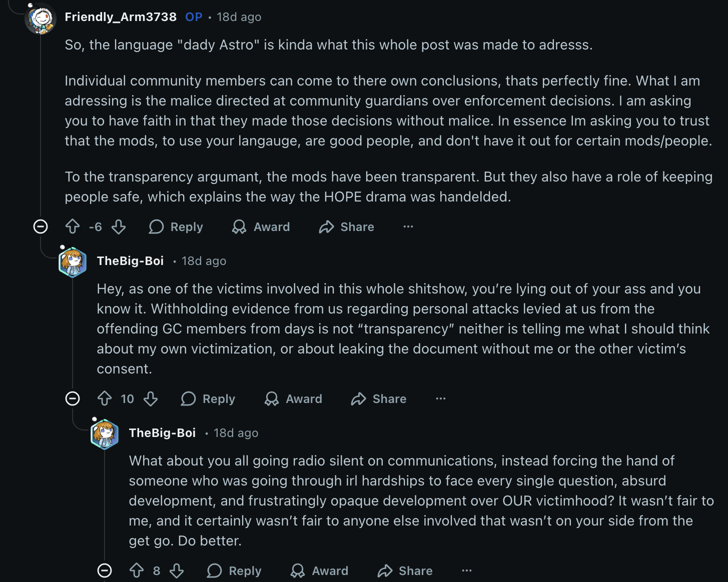728x582 pixels.
Task: Upvote Friendly_Arm3738's comment
Action: pyautogui.click(x=73, y=227)
